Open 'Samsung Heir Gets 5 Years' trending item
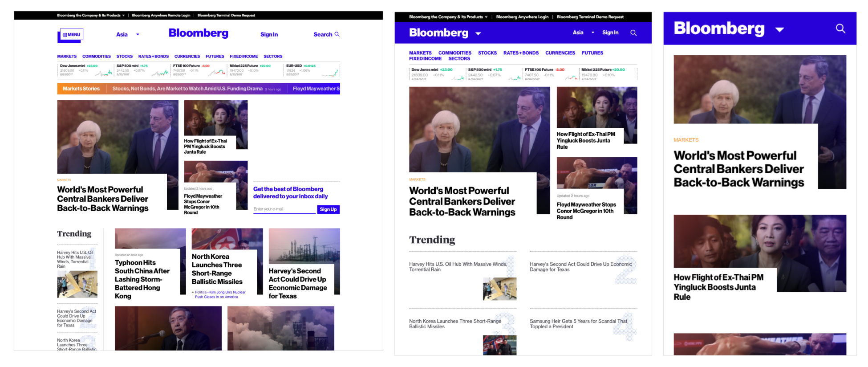 578,324
